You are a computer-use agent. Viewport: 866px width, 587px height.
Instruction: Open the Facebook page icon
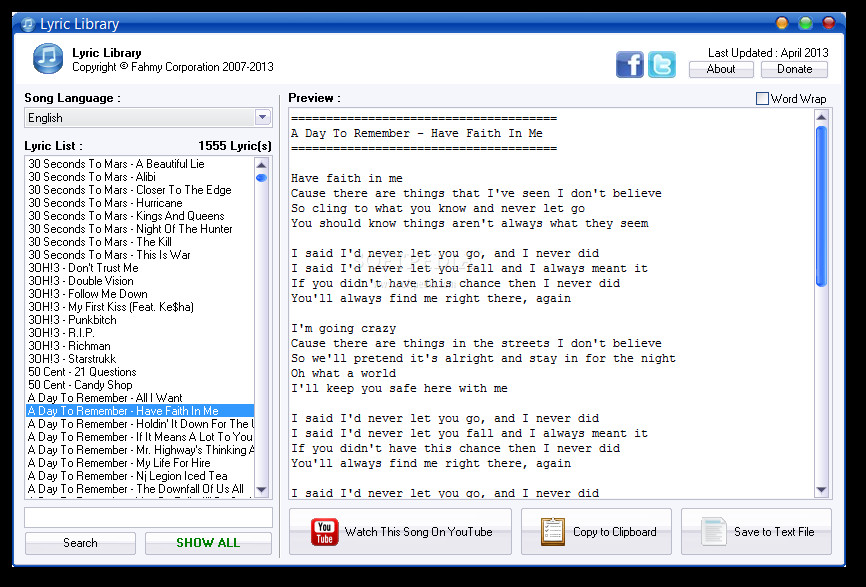(x=630, y=65)
